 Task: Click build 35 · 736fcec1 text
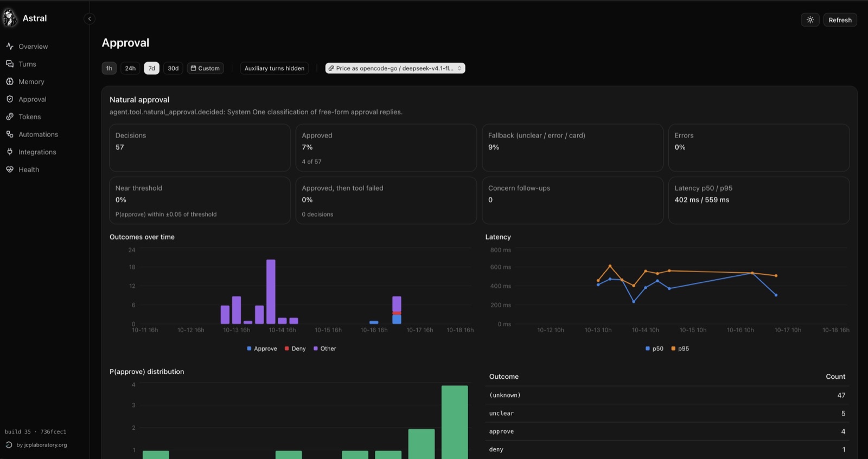tap(36, 432)
